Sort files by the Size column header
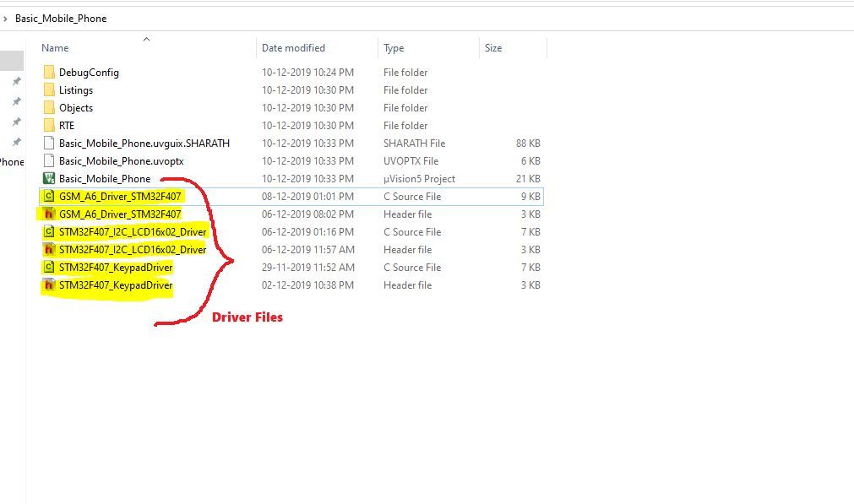This screenshot has width=854, height=504. coord(493,48)
